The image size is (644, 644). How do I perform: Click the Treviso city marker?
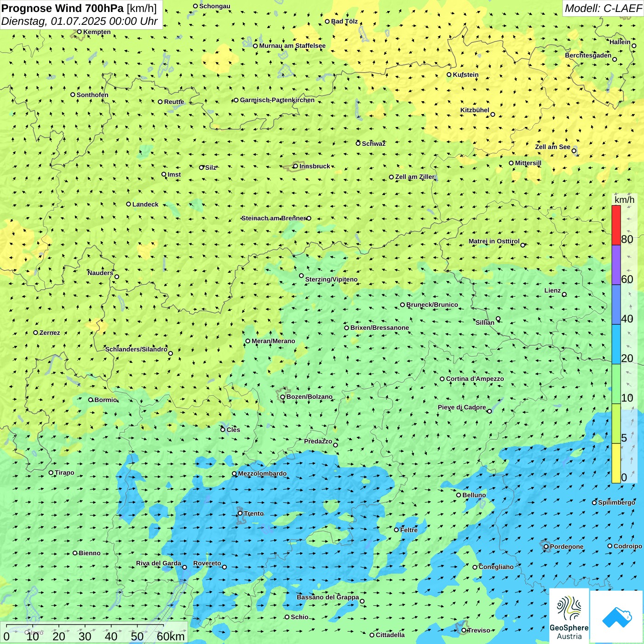464,630
